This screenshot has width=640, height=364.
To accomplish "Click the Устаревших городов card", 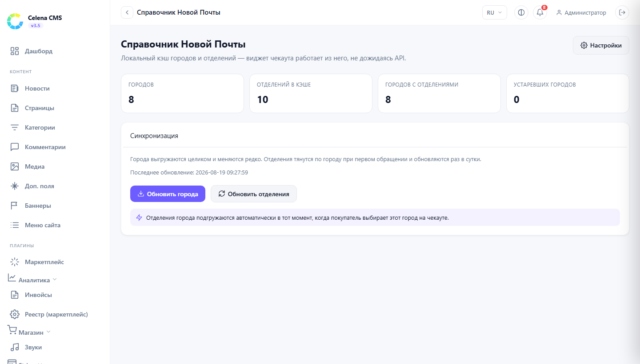I will pos(568,93).
